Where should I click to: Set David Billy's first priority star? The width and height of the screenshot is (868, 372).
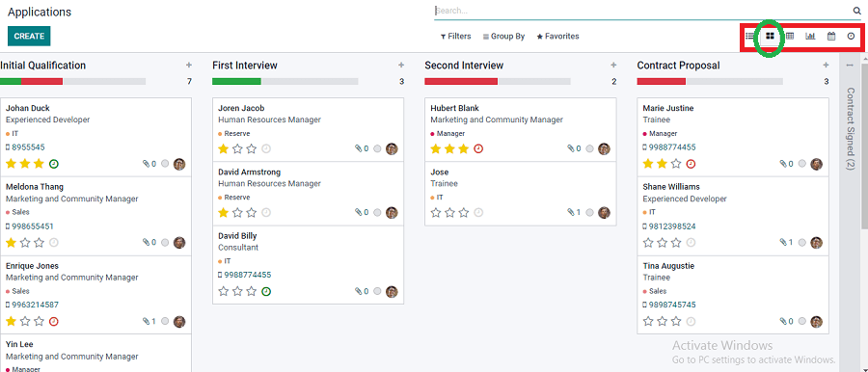[224, 291]
